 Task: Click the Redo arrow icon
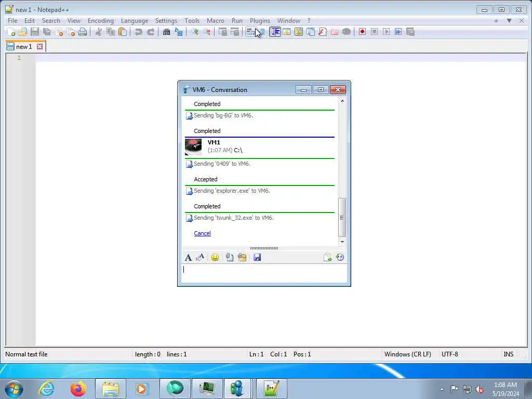pyautogui.click(x=150, y=32)
